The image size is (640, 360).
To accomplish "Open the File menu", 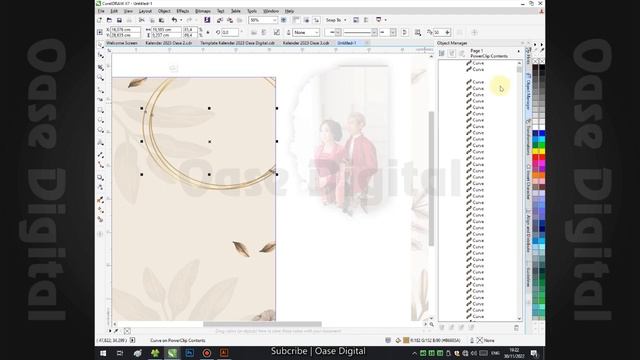I will 101,11.
